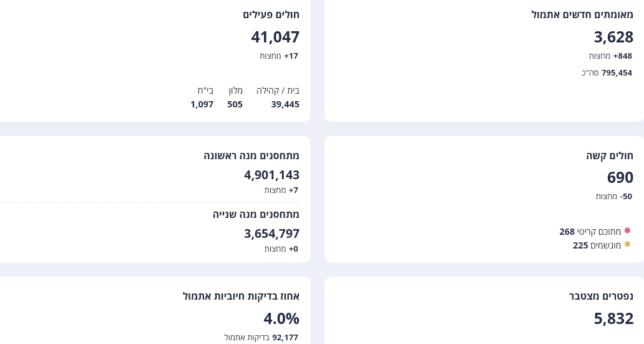
Task: Click the yellow dot beside מונשמים
Action: [627, 245]
